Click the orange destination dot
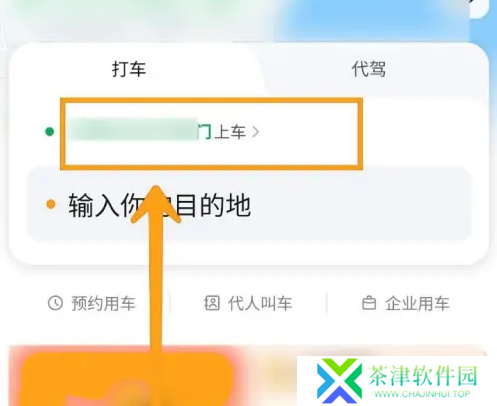The height and width of the screenshot is (406, 497). [x=51, y=204]
